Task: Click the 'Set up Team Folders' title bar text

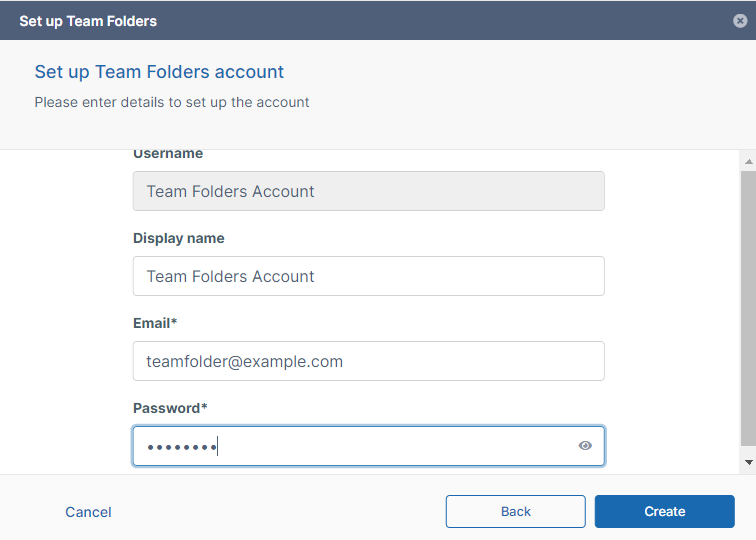Action: click(x=88, y=21)
